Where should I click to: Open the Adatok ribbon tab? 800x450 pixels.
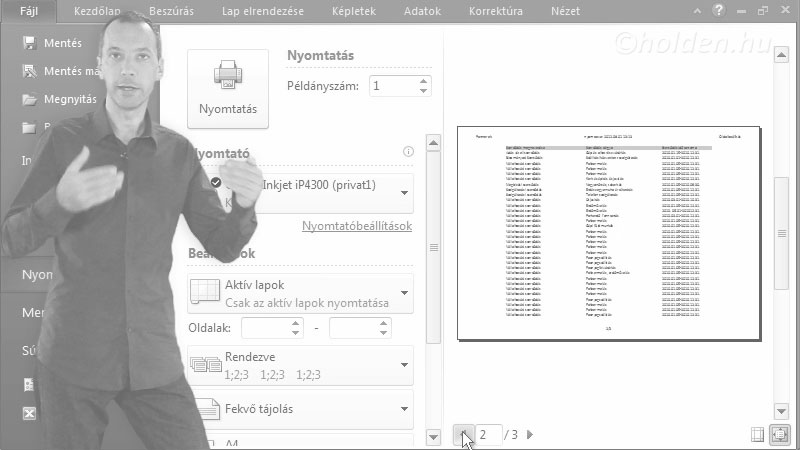[422, 11]
